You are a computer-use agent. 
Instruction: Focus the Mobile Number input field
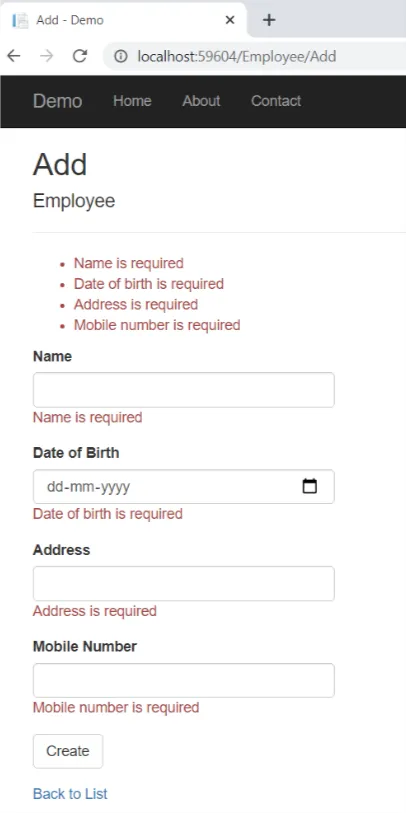click(x=184, y=680)
